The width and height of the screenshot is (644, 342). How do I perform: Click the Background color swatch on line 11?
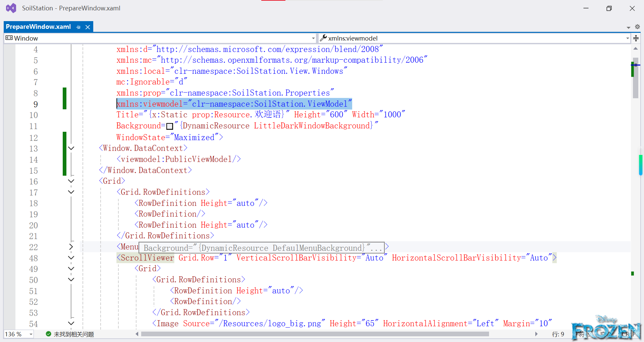pyautogui.click(x=170, y=126)
